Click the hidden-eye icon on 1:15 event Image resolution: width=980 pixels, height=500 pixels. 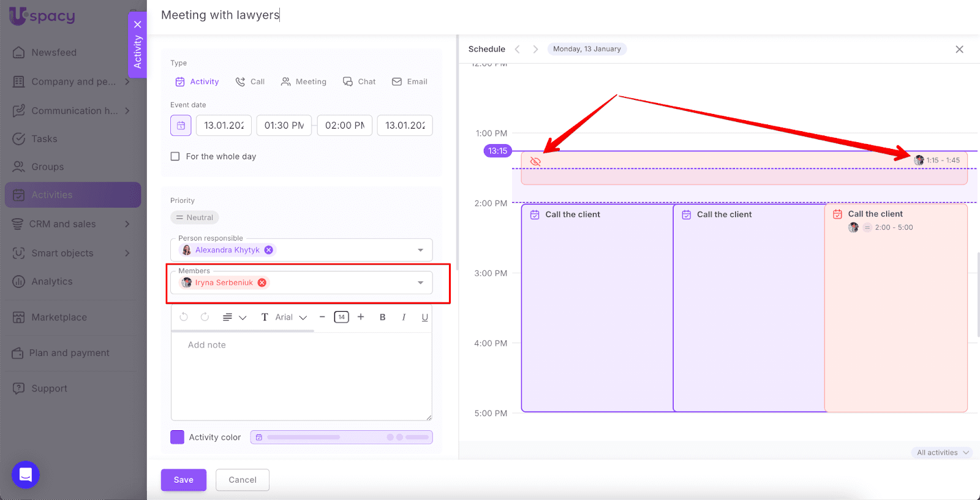pos(535,162)
